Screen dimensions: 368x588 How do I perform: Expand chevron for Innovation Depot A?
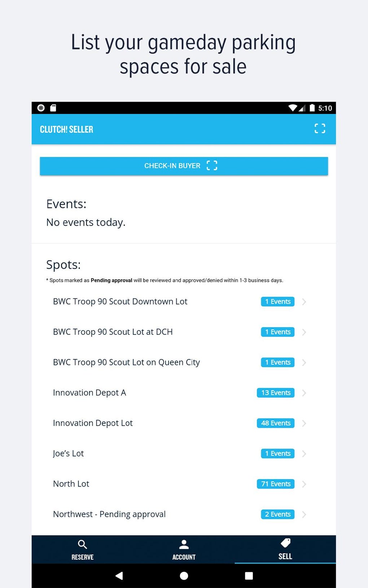click(304, 393)
